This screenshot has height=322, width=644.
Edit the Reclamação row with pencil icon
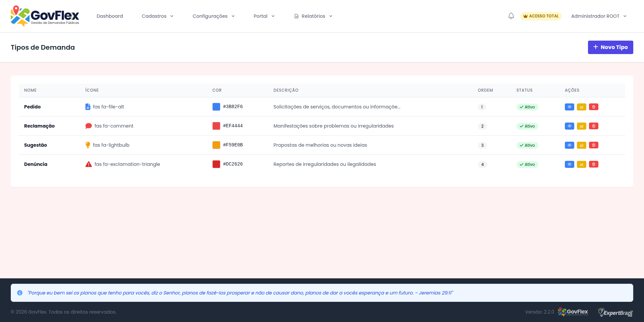click(x=581, y=126)
